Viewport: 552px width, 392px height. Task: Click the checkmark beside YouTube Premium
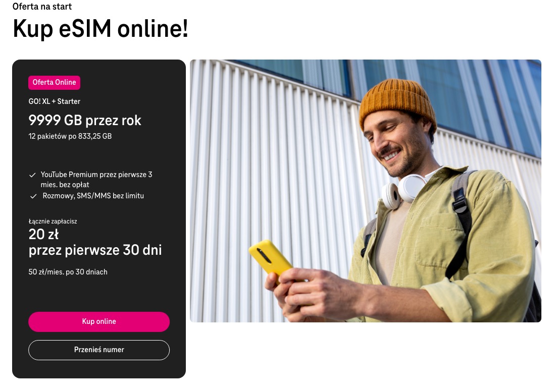32,175
